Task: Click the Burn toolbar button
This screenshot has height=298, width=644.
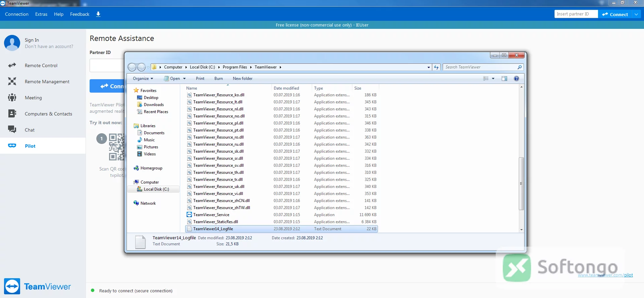Action: 218,79
